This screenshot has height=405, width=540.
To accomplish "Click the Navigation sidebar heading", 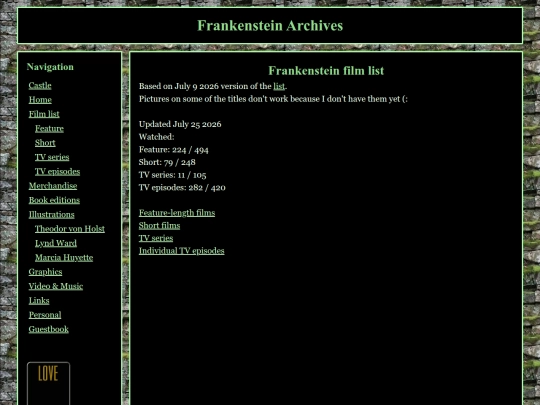I will (x=50, y=67).
